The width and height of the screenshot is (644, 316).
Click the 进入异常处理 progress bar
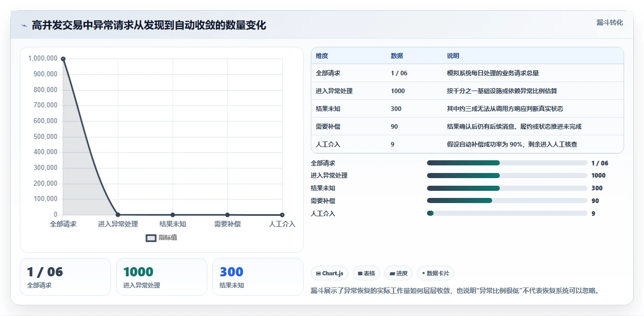[507, 176]
